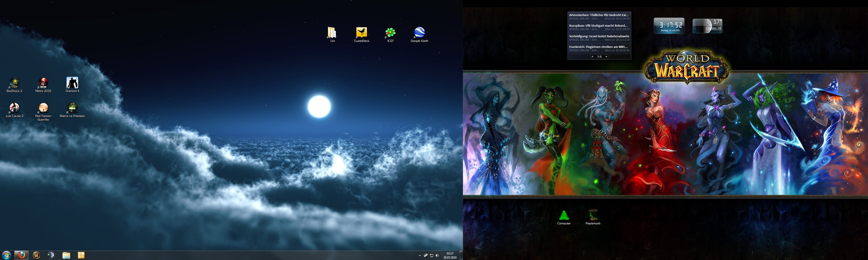The image size is (868, 260).
Task: Open the Papierkorb recycle bin
Action: [593, 215]
